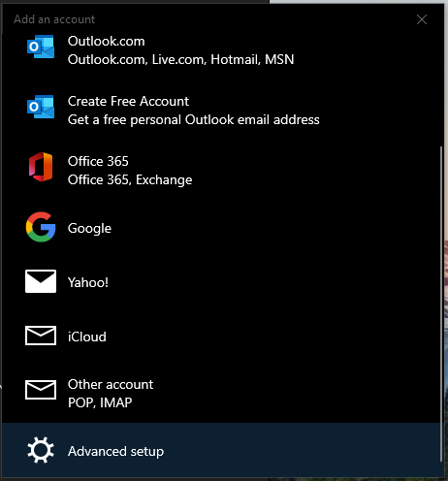The height and width of the screenshot is (481, 448).
Task: Click the Yahoo! filled envelope icon
Action: pyautogui.click(x=41, y=281)
